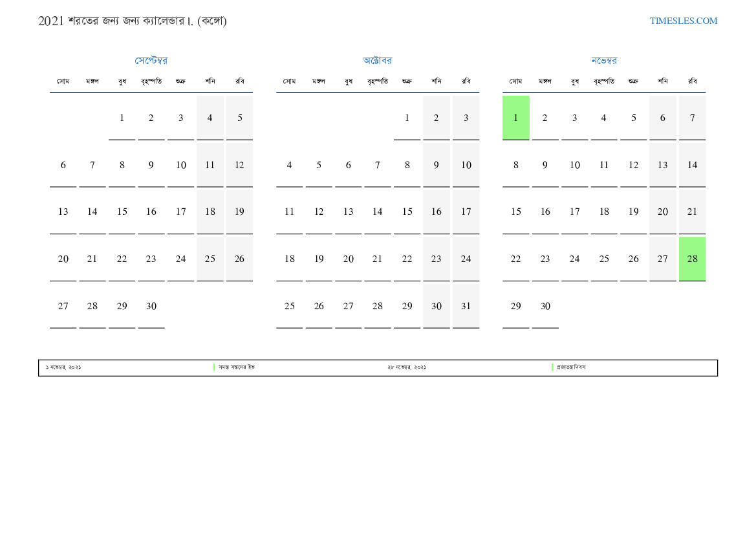The width and height of the screenshot is (756, 535).
Task: Select Saturday September 4 cell
Action: [210, 118]
